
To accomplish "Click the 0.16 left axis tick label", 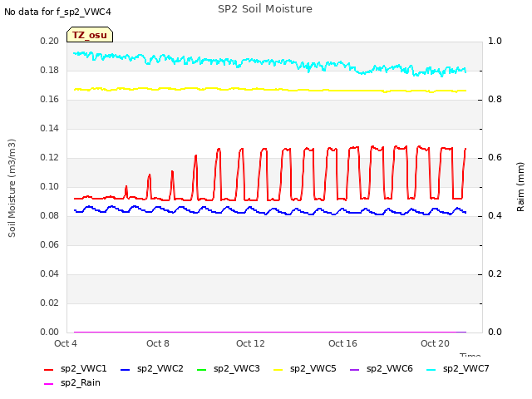I will (x=50, y=100).
